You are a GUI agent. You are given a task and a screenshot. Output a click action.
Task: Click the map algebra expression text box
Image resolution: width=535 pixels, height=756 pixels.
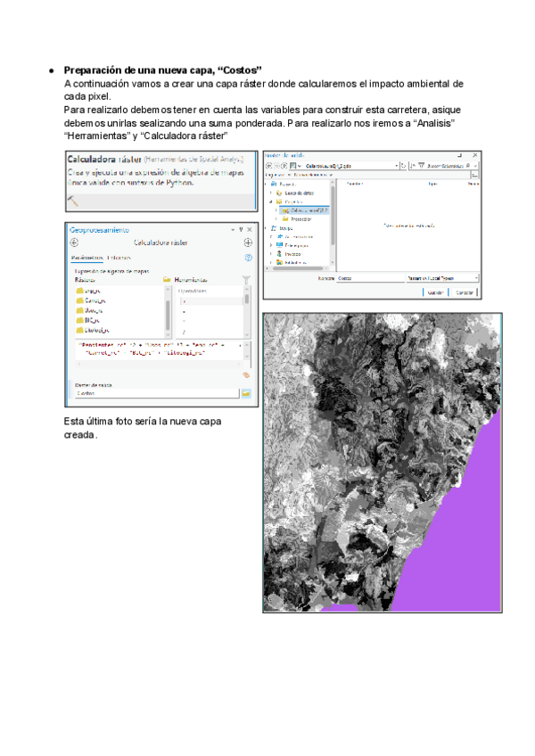click(x=160, y=349)
